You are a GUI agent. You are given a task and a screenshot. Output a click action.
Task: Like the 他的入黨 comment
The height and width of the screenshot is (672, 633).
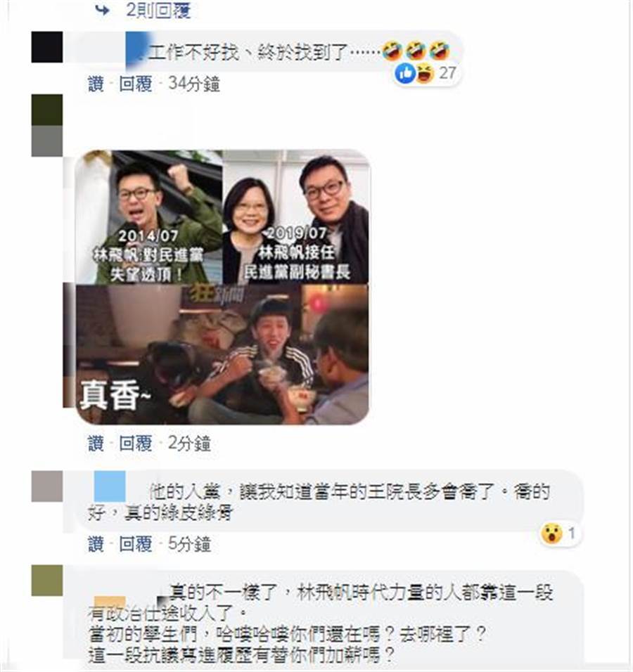96,544
